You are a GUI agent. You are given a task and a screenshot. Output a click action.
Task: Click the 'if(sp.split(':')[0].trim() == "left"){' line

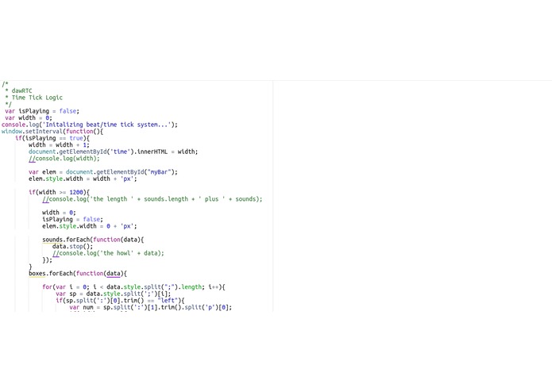(x=120, y=301)
